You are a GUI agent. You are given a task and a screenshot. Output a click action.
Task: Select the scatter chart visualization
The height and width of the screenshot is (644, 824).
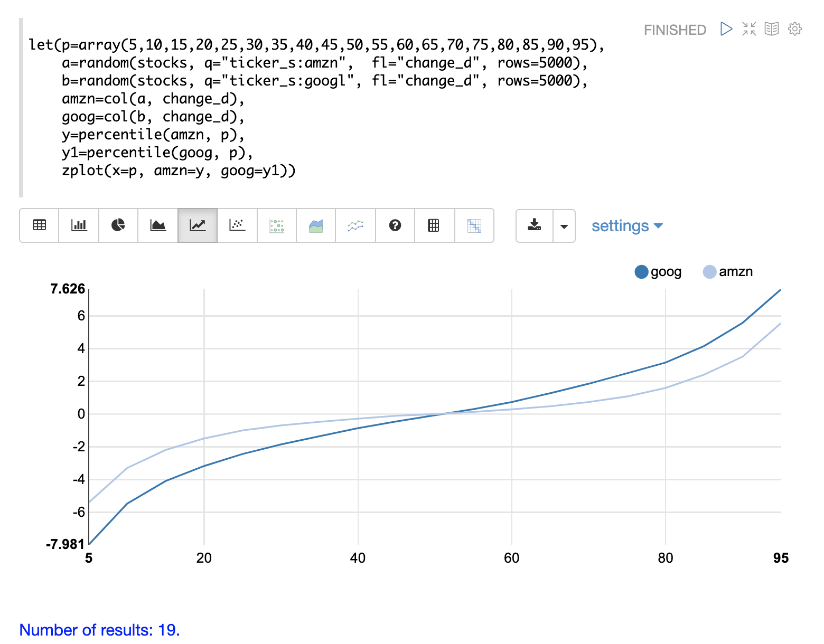tap(237, 225)
